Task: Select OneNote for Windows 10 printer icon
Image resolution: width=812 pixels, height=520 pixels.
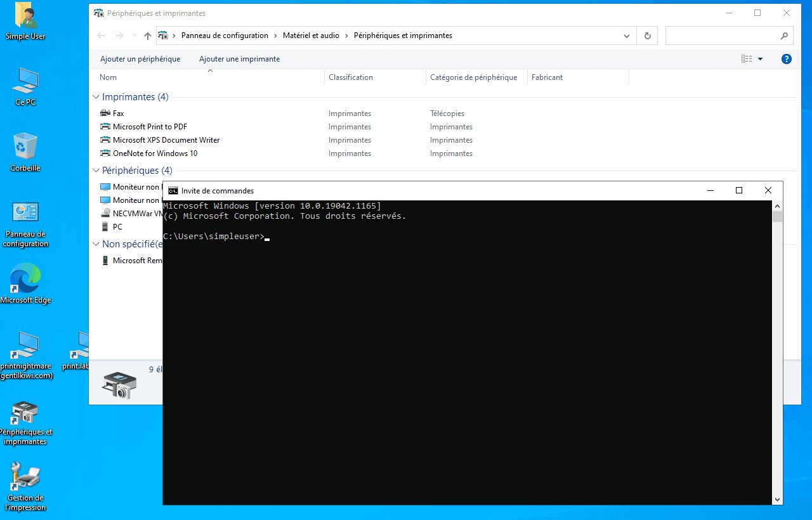Action: click(105, 153)
